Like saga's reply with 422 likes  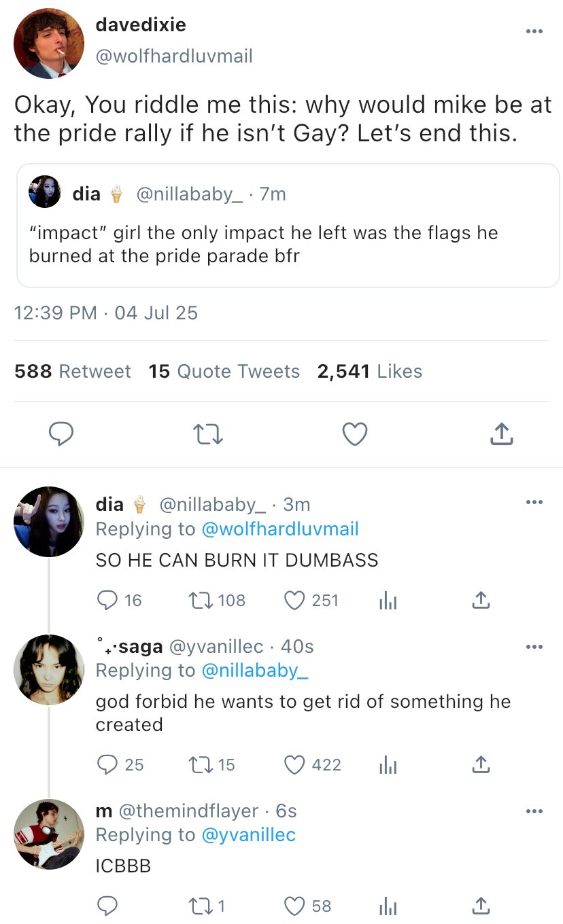point(295,765)
